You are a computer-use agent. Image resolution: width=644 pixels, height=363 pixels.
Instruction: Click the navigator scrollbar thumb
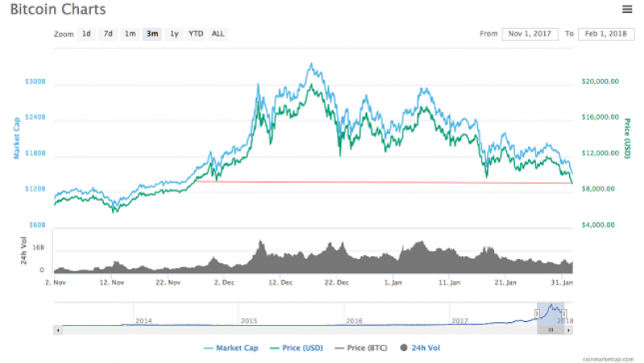tap(551, 330)
